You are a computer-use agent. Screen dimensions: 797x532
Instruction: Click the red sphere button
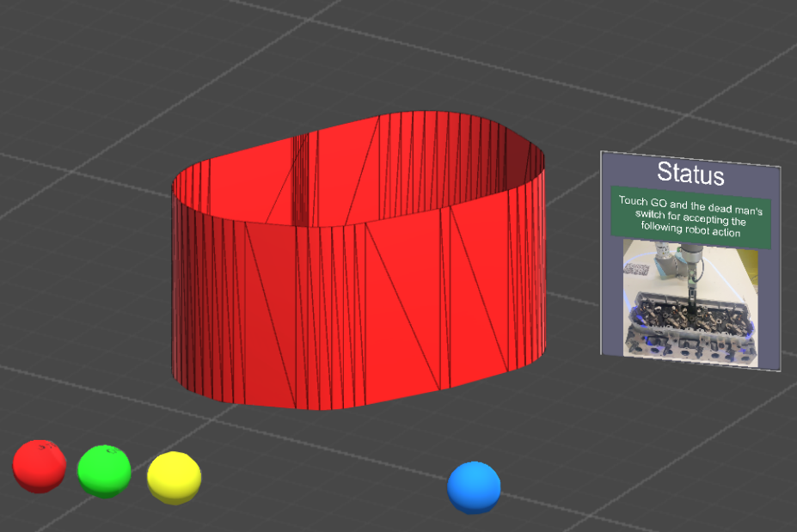click(x=40, y=466)
